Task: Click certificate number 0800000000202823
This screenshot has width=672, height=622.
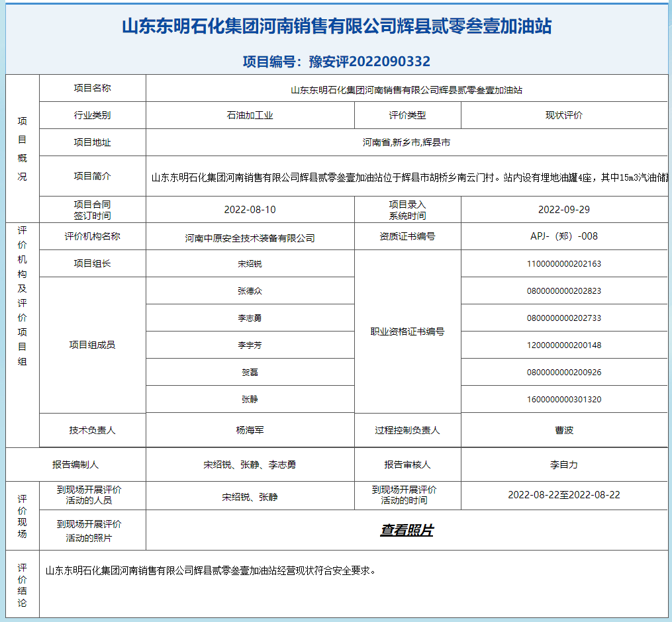Action: pyautogui.click(x=564, y=291)
